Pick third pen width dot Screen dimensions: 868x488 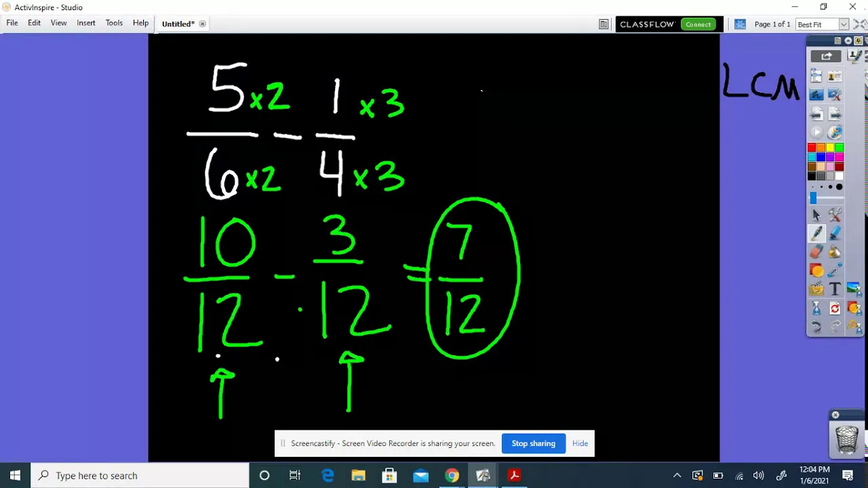tap(830, 187)
